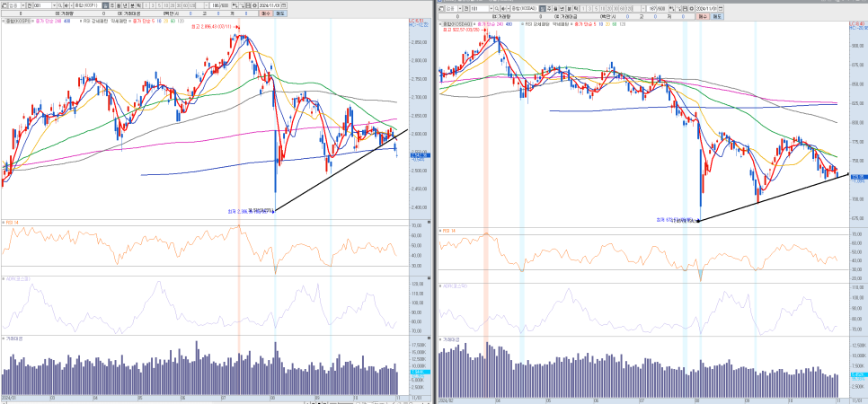
Task: Click second chart tool icon after 186/600 counter
Action: [x=242, y=5]
